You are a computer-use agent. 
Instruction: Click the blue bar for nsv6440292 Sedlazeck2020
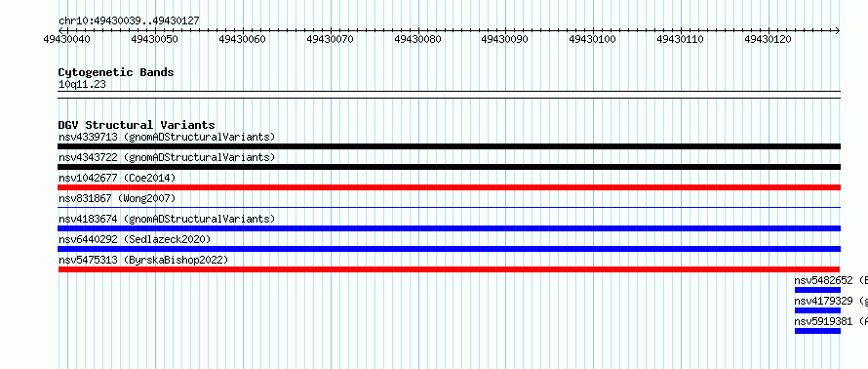tap(449, 249)
